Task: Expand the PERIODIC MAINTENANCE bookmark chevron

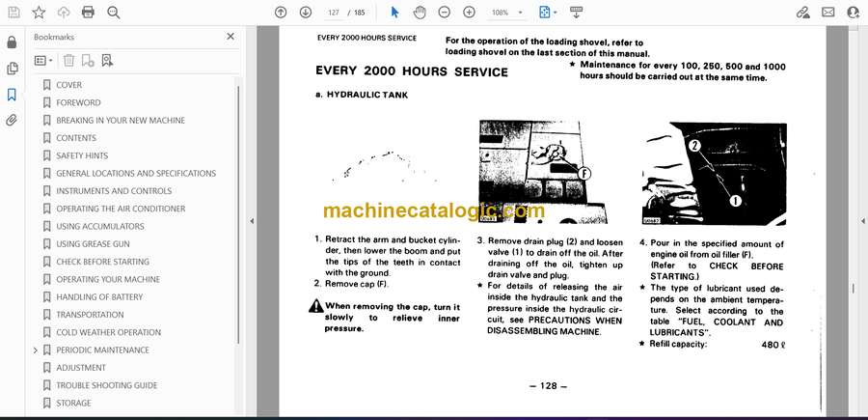Action: pyautogui.click(x=36, y=350)
